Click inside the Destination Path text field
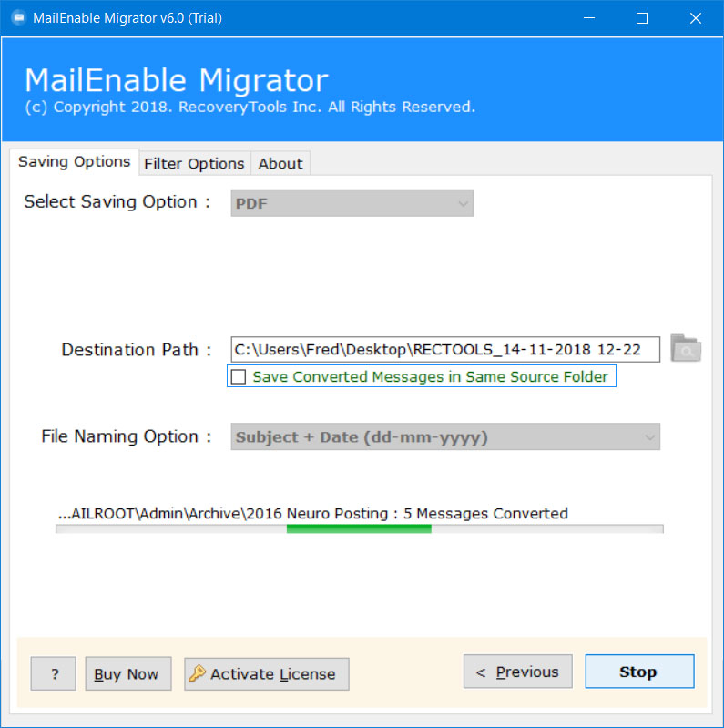The width and height of the screenshot is (724, 728). [445, 349]
